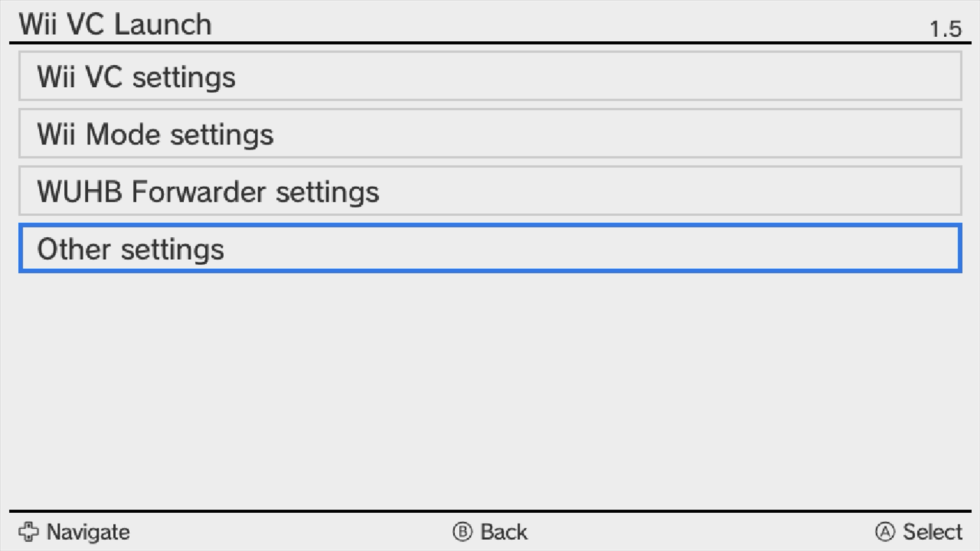The height and width of the screenshot is (551, 980).
Task: Click the 1.5 version number
Action: pyautogui.click(x=945, y=29)
